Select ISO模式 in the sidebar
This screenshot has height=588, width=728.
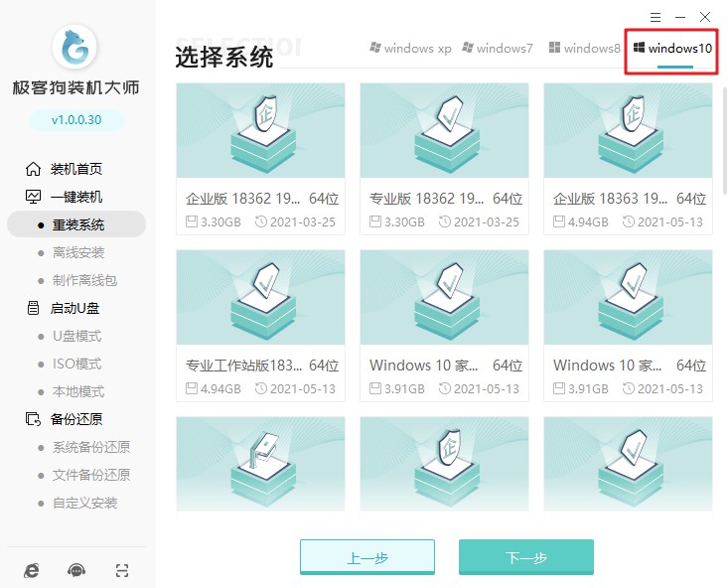point(76,364)
